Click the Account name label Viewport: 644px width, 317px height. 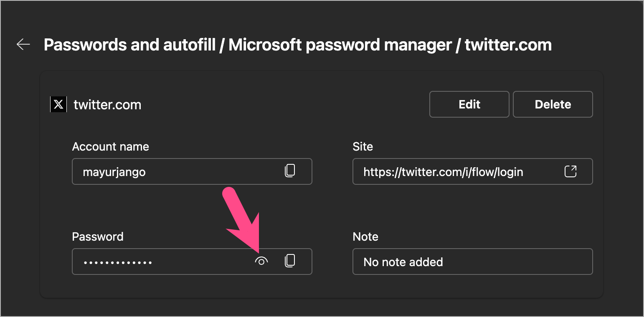pyautogui.click(x=110, y=147)
